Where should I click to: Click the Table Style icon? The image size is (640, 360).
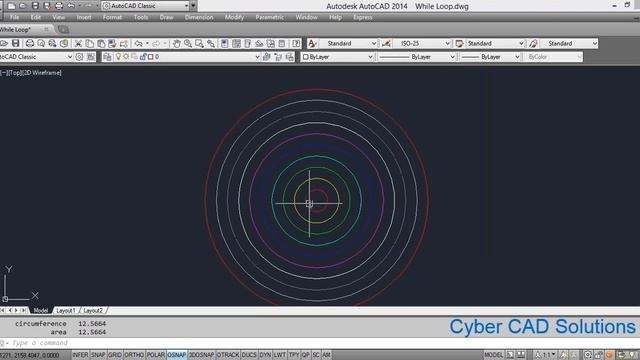[x=459, y=43]
